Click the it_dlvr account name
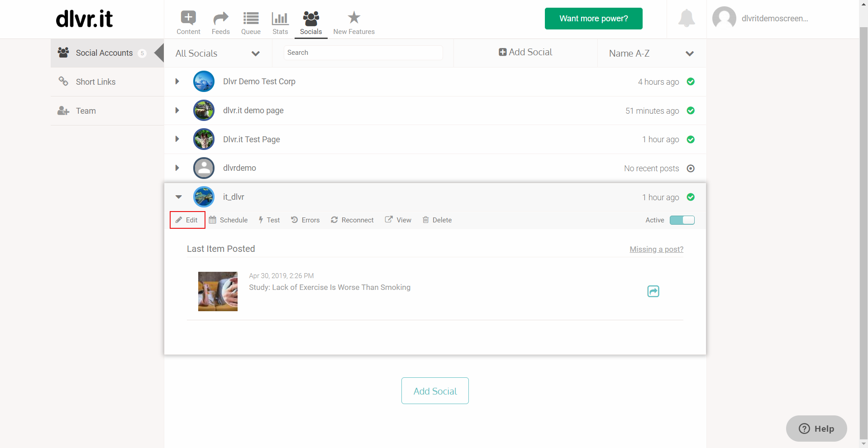This screenshot has height=448, width=868. (234, 197)
